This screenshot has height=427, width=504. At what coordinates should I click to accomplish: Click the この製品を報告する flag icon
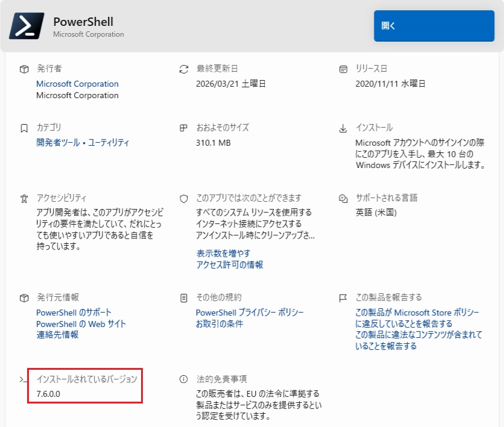pyautogui.click(x=343, y=298)
